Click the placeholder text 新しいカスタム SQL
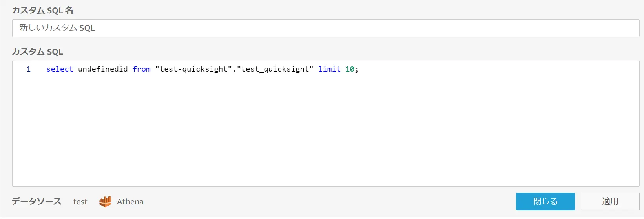644x219 pixels. (57, 28)
